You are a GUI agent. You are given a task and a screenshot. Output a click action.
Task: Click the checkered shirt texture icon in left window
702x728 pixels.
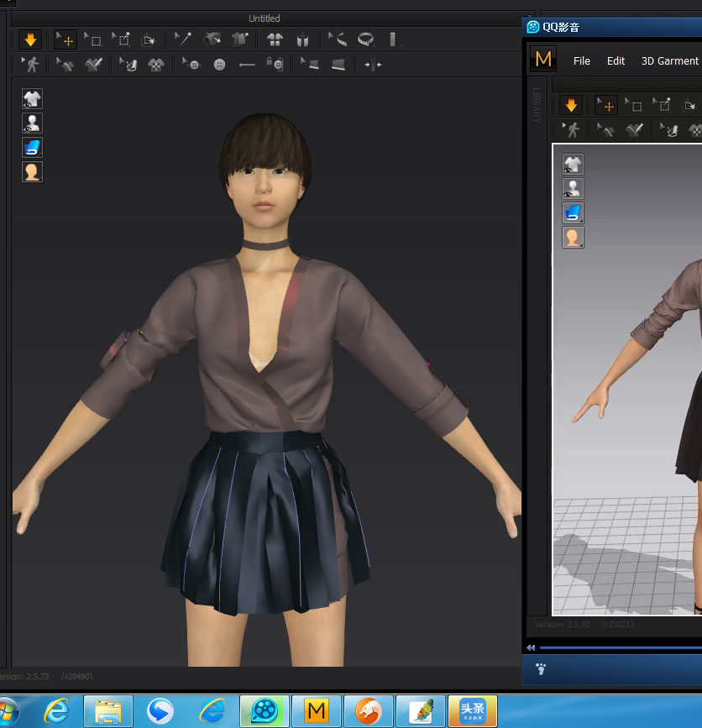click(155, 65)
